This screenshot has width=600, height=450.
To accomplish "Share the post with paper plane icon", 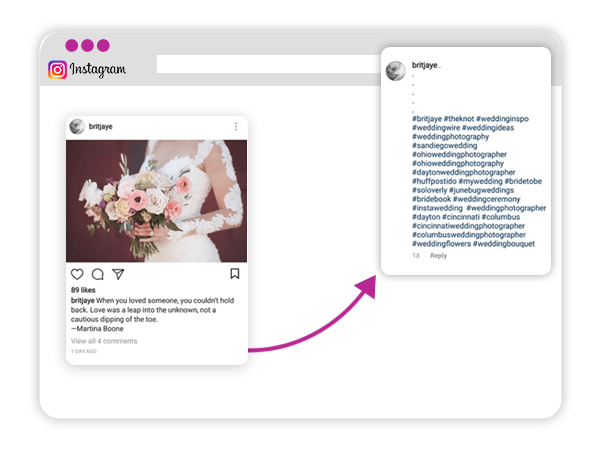I will click(118, 274).
